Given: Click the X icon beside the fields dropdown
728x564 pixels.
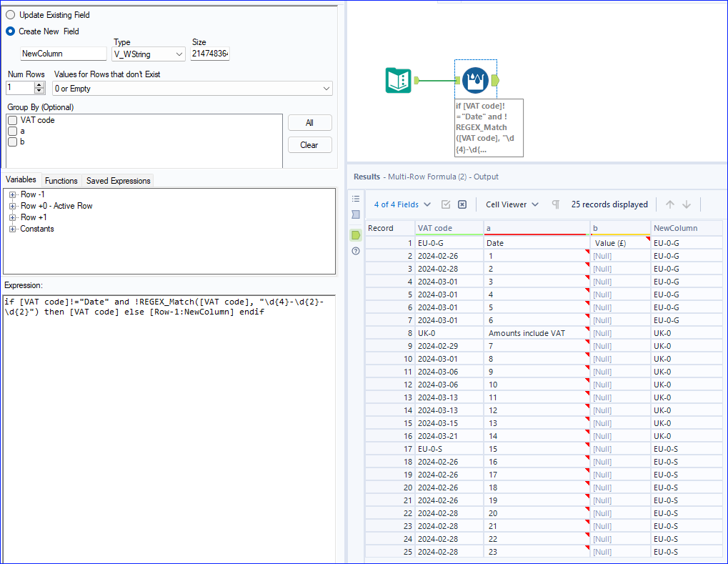Looking at the screenshot, I should (462, 204).
